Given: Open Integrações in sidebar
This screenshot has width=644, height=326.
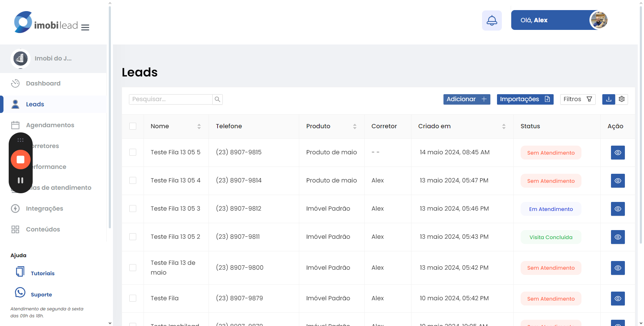Looking at the screenshot, I should [44, 209].
